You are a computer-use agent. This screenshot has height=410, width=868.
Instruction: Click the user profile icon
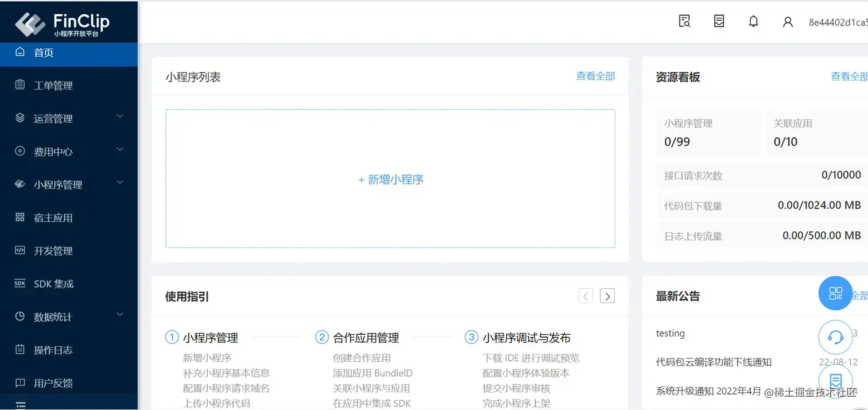pyautogui.click(x=788, y=22)
